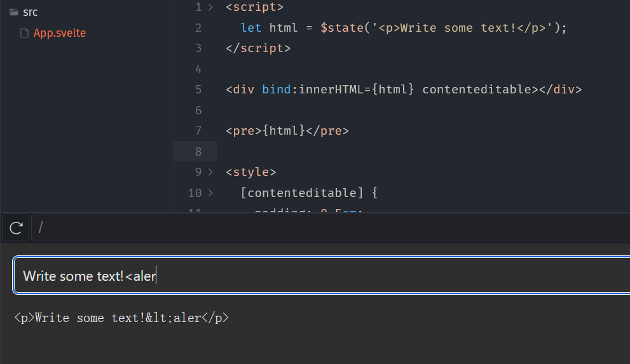The image size is (630, 364).
Task: Click the rendered HTML output text
Action: [x=121, y=318]
